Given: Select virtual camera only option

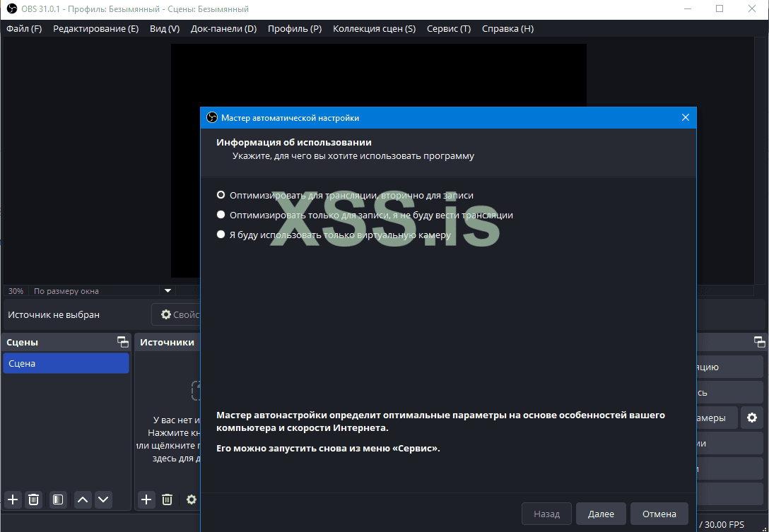Looking at the screenshot, I should 334,235.
